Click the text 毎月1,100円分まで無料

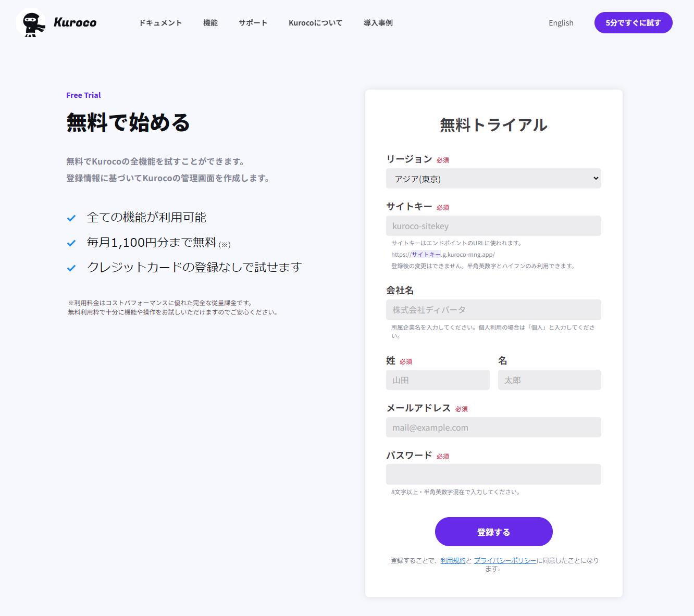click(152, 242)
